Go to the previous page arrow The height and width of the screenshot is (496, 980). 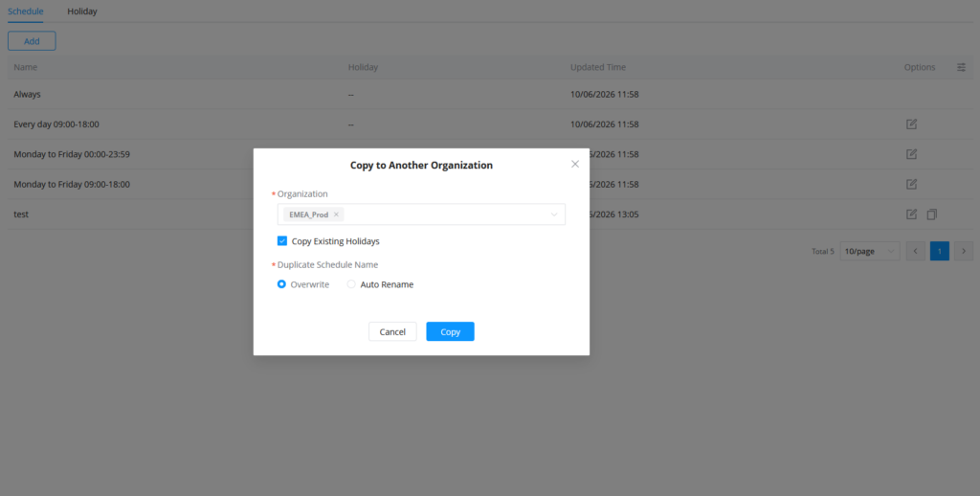pyautogui.click(x=916, y=251)
